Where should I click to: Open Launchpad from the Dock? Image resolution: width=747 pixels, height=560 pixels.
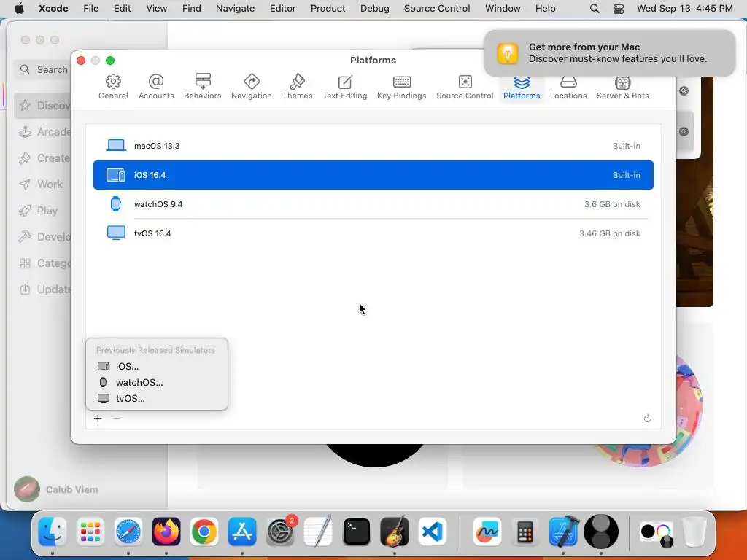tap(90, 532)
